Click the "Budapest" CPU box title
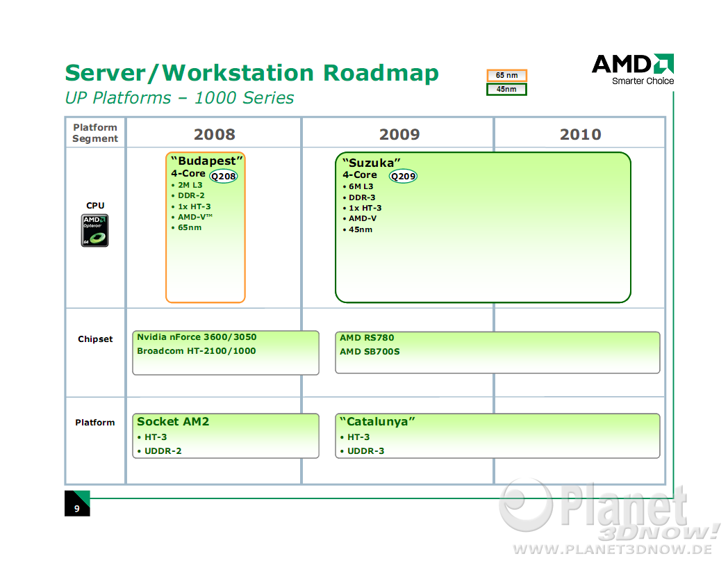The height and width of the screenshot is (561, 728). [x=207, y=161]
